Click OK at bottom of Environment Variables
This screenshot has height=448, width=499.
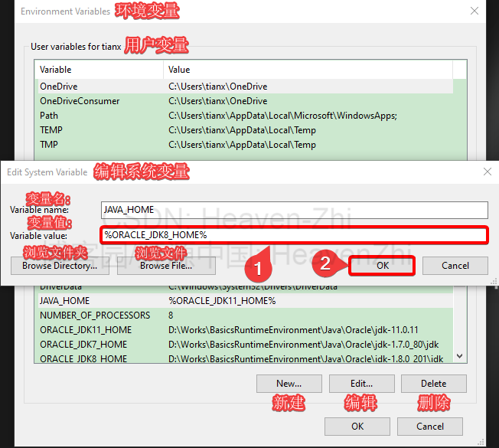(x=357, y=427)
